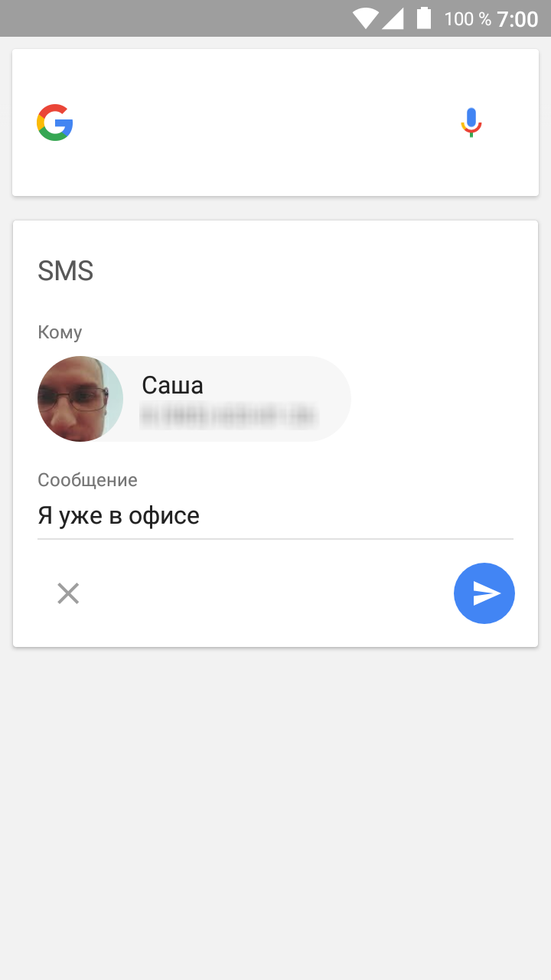551x980 pixels.
Task: Tap the Wi-Fi status icon
Action: (x=366, y=18)
